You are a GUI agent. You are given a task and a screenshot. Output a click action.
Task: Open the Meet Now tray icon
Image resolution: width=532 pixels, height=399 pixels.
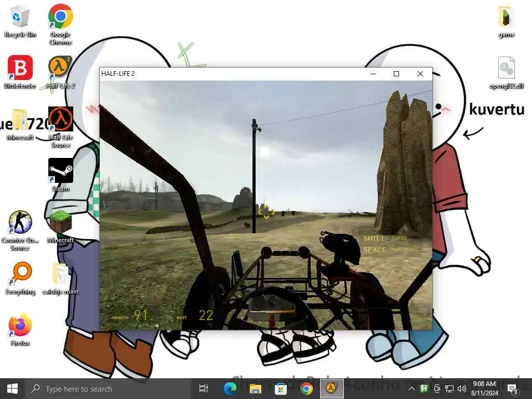click(437, 389)
